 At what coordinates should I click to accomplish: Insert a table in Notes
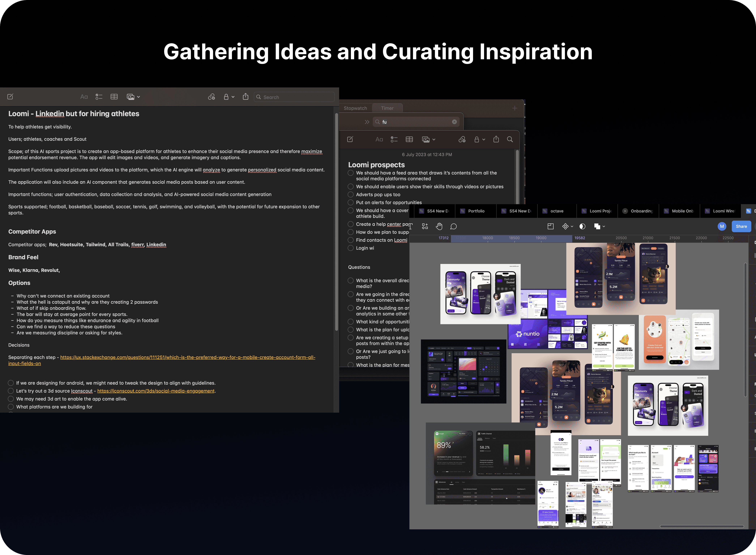point(114,97)
